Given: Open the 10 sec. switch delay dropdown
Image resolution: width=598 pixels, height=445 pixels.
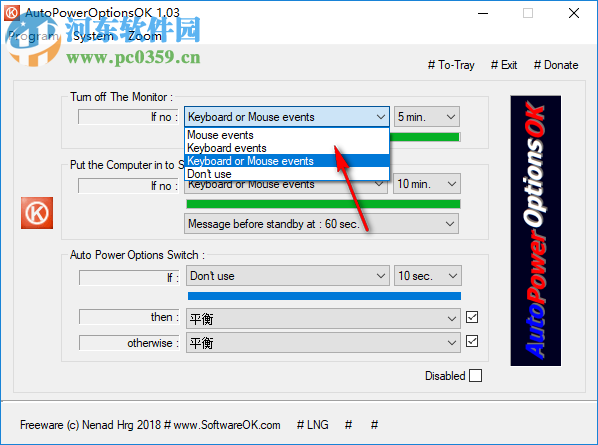Looking at the screenshot, I should coord(428,276).
